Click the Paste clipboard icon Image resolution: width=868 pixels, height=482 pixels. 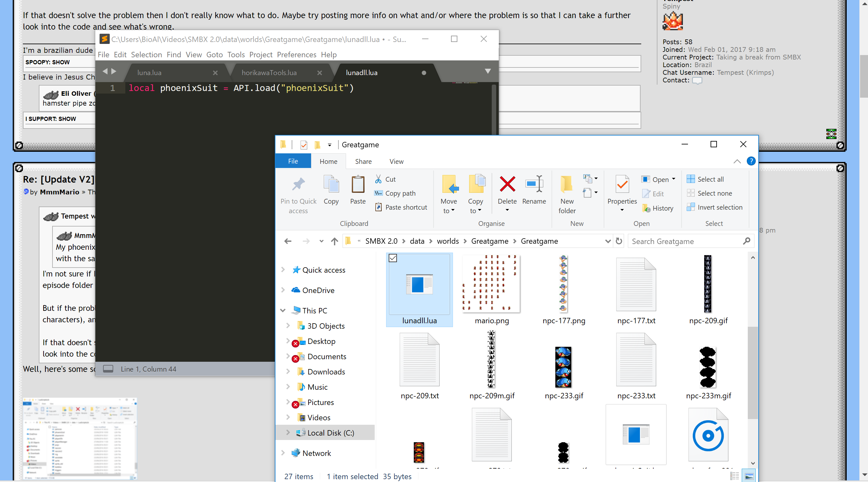[358, 184]
